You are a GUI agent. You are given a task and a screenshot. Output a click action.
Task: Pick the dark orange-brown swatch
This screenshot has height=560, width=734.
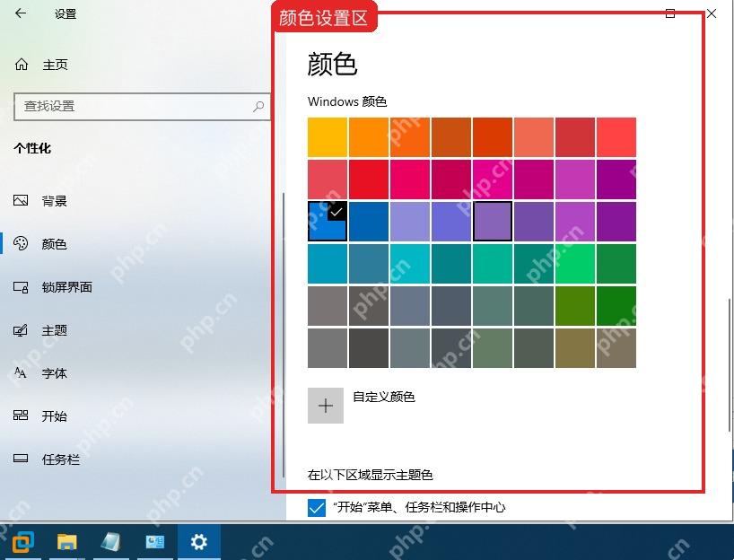click(451, 137)
